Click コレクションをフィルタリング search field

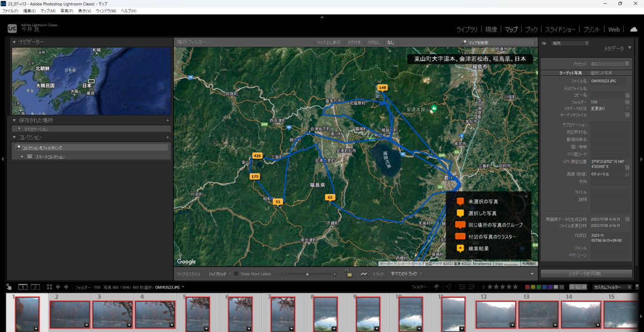(x=91, y=147)
